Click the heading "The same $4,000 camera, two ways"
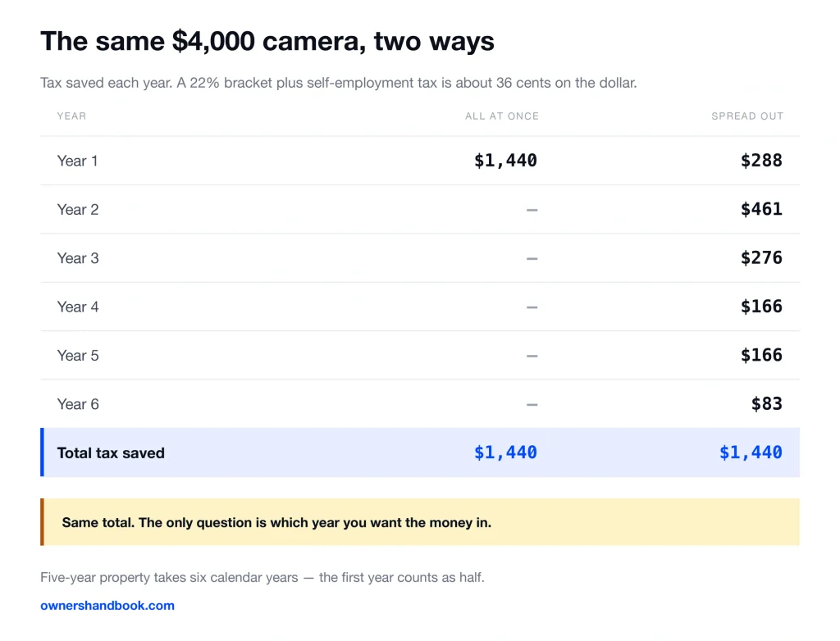 267,41
